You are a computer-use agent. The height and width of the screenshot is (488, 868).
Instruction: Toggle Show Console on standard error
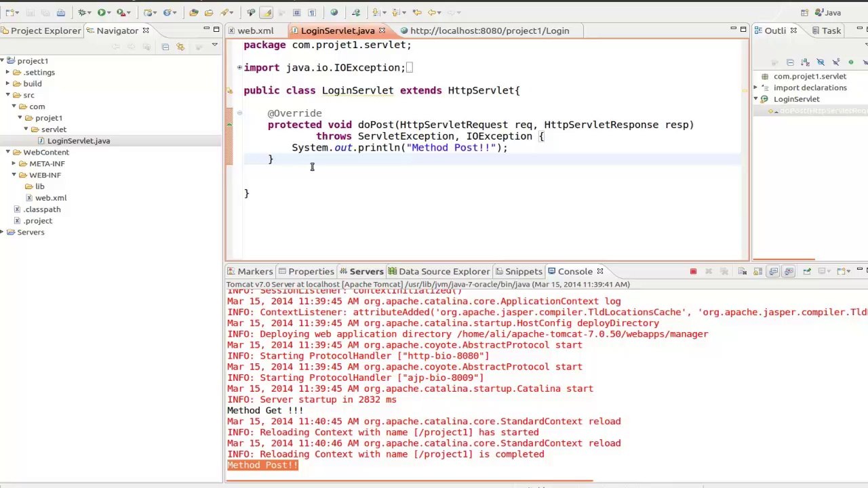point(789,271)
